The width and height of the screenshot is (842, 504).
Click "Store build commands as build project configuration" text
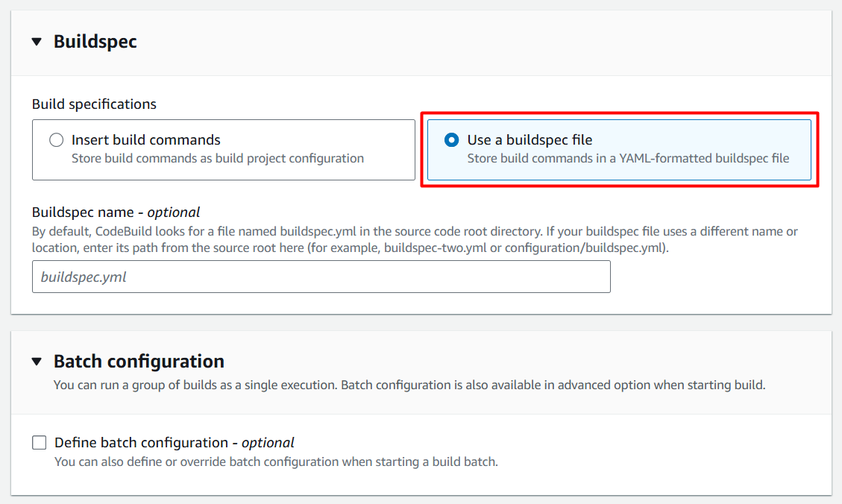pyautogui.click(x=217, y=158)
